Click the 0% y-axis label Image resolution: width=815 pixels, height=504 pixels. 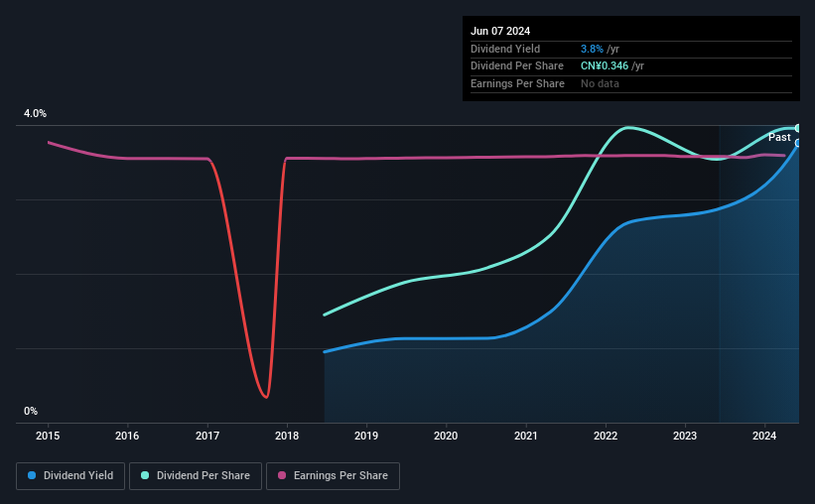tap(31, 411)
